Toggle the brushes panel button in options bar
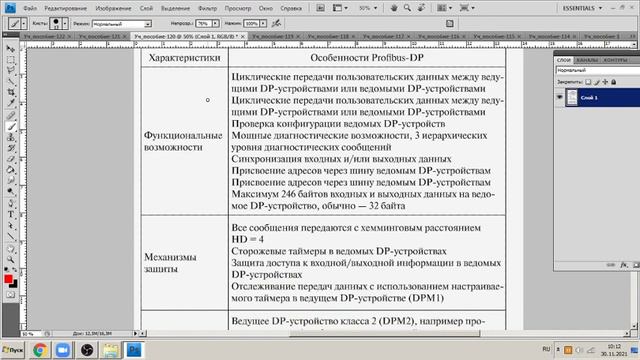Screen dimensions: 640x360 (x=449, y=24)
